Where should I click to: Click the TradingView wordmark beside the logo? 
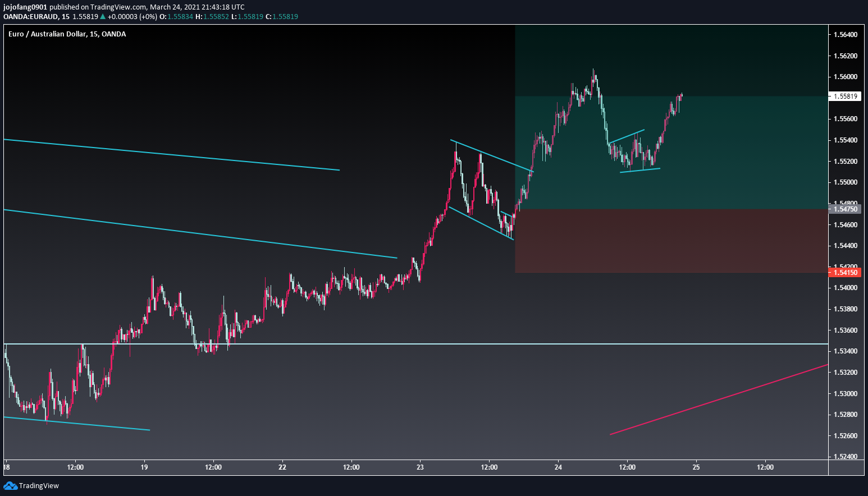coord(39,486)
